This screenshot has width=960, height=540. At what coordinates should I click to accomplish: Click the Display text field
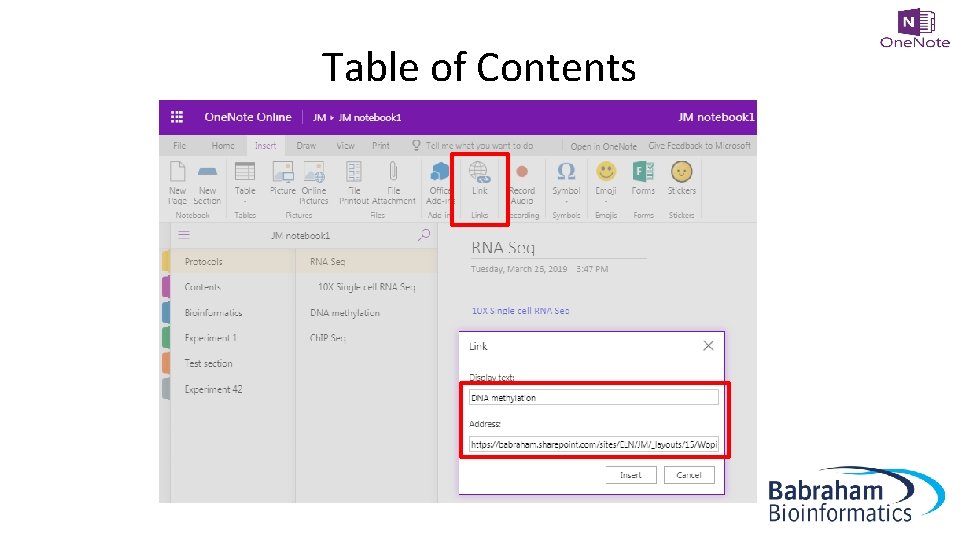click(x=593, y=397)
